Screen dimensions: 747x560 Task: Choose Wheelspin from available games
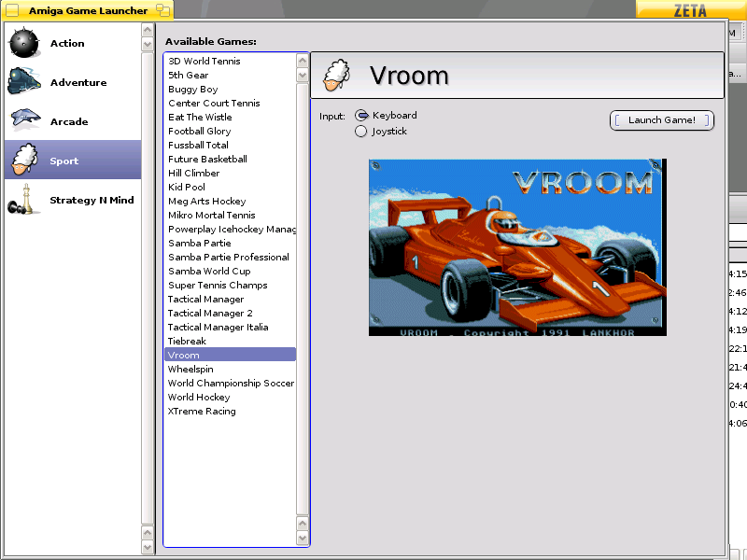tap(190, 369)
